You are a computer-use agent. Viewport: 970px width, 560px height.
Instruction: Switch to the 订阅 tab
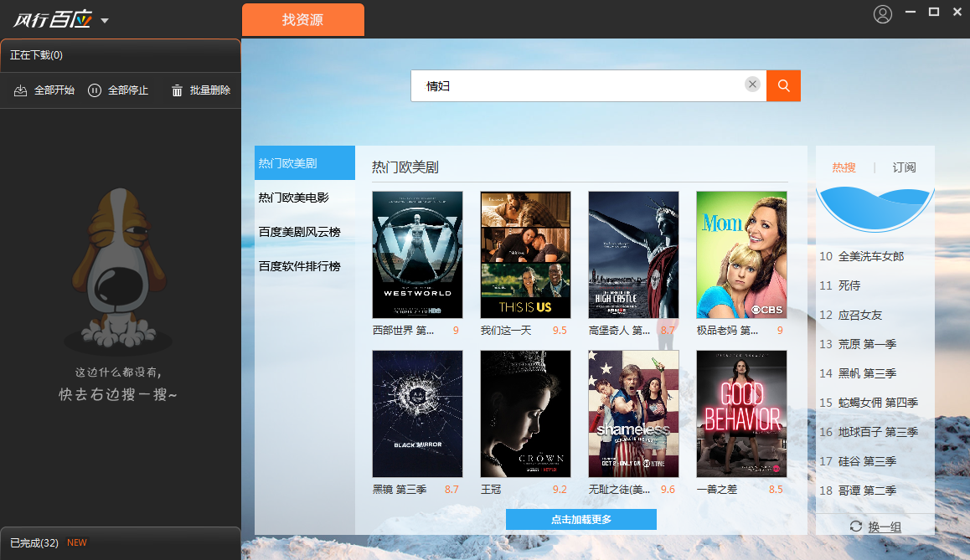tap(904, 167)
